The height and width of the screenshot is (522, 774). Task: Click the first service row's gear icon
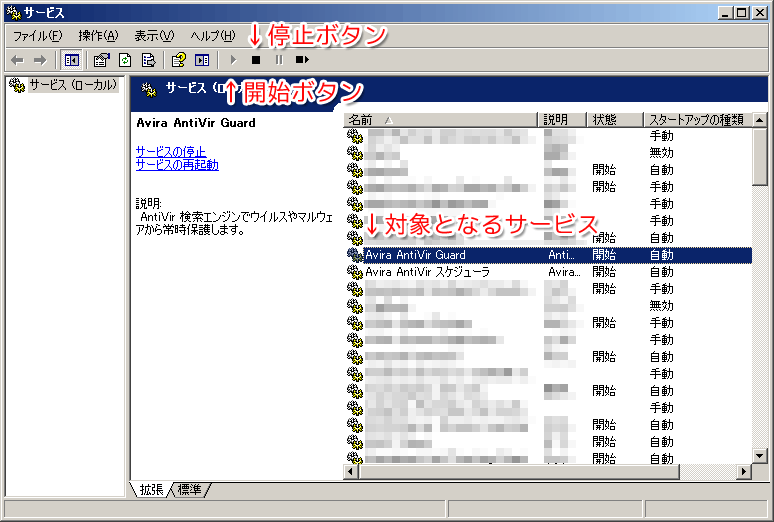point(355,136)
